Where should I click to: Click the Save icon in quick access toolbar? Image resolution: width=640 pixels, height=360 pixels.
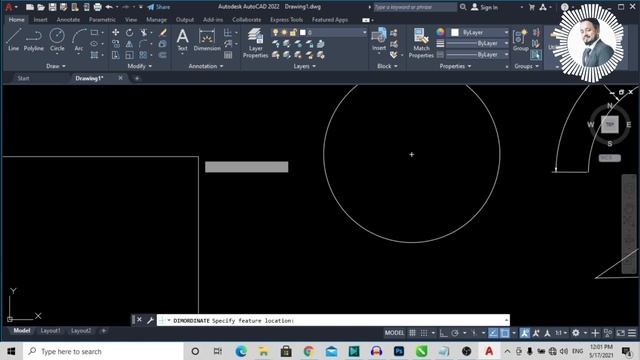point(52,7)
